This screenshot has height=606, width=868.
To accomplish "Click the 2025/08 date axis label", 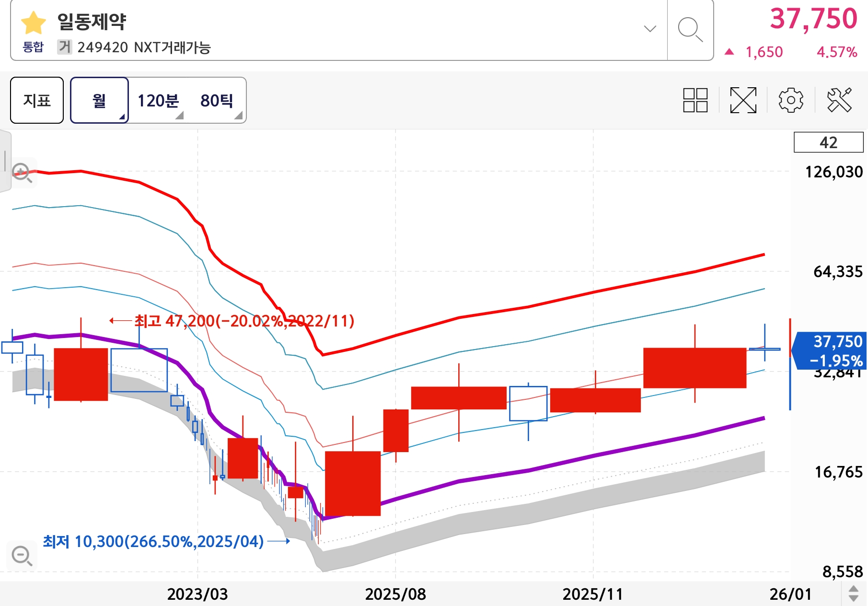I will [395, 594].
